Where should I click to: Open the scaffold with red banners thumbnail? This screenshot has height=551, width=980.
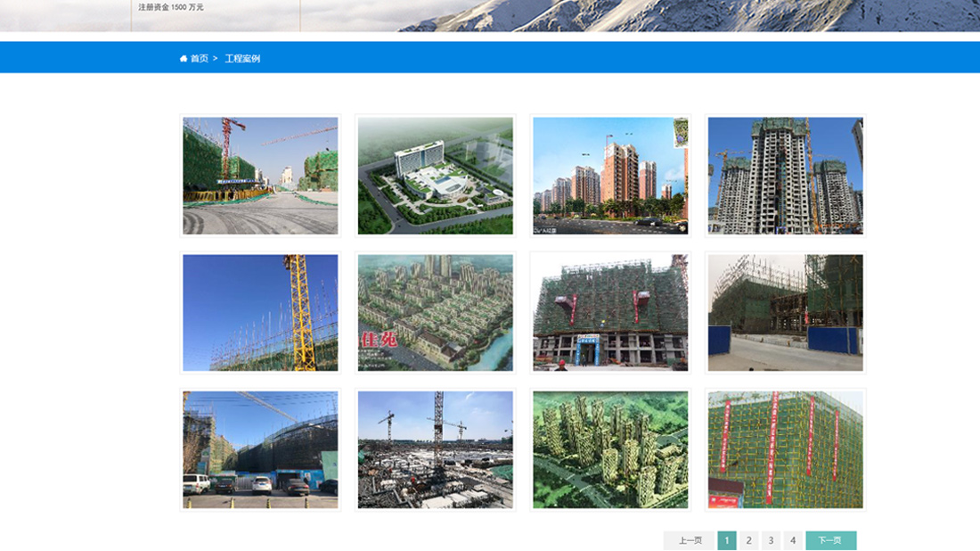[784, 449]
